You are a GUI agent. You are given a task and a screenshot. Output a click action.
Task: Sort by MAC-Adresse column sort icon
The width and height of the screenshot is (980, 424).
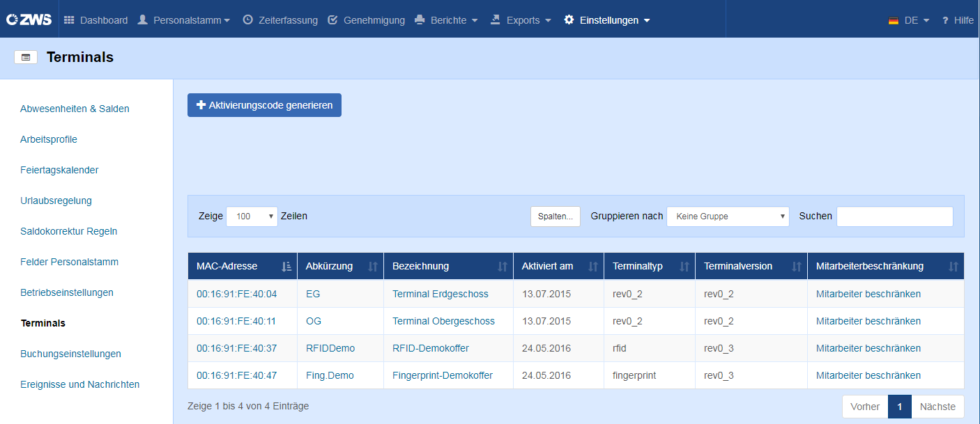click(x=286, y=266)
